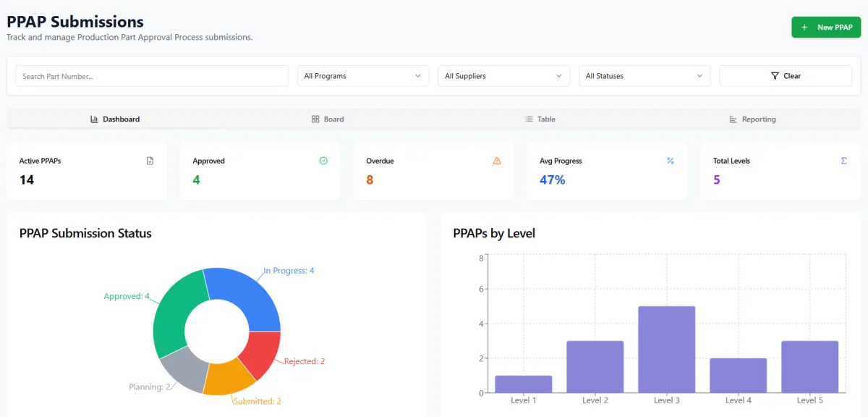Click the warning triangle icon on Overdue card

[497, 161]
